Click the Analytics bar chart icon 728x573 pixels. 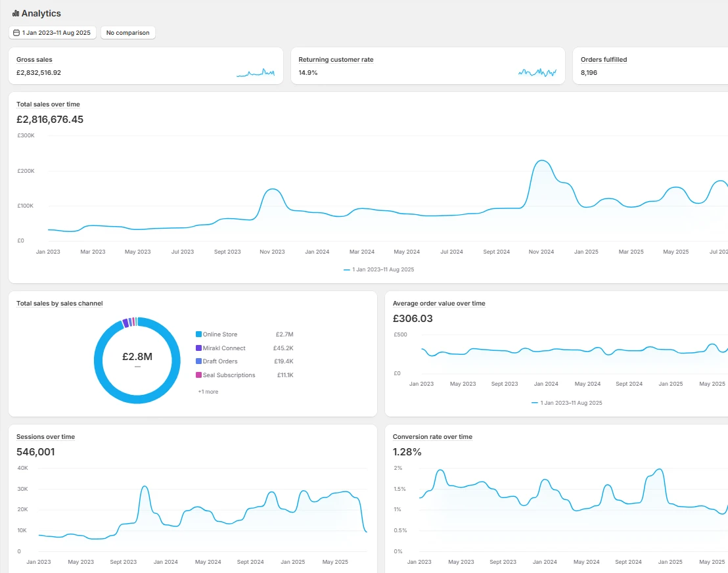coord(16,13)
